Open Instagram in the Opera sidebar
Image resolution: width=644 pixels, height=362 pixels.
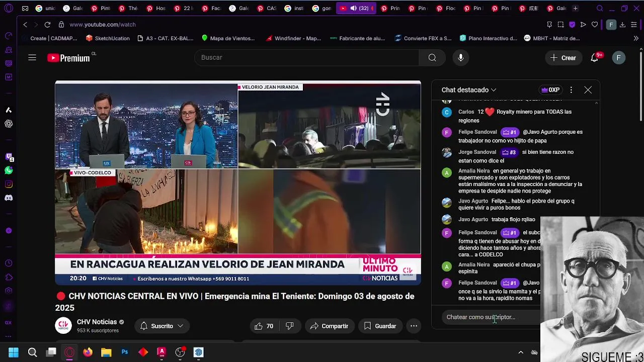pyautogui.click(x=9, y=184)
